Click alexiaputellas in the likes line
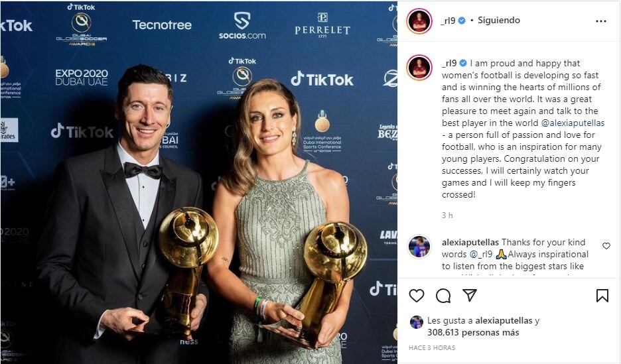This screenshot has height=364, width=621. (504, 320)
